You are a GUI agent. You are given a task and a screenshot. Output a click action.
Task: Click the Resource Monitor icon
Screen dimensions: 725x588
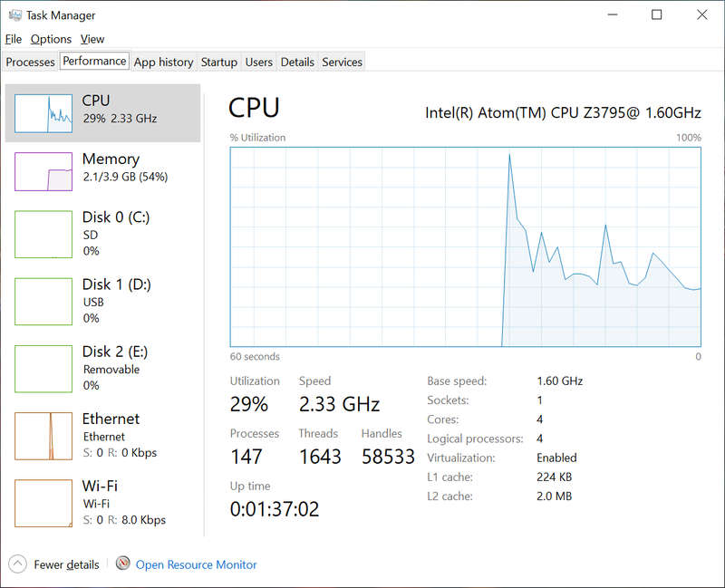pos(123,564)
